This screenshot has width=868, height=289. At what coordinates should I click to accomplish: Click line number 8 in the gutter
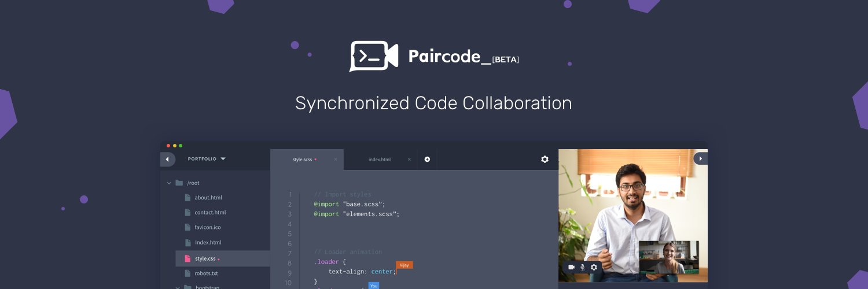pyautogui.click(x=289, y=262)
